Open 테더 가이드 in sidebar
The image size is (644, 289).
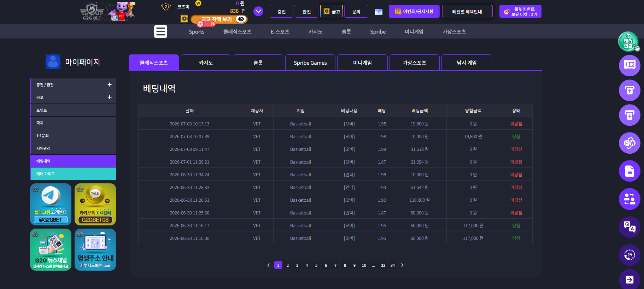[x=73, y=174]
